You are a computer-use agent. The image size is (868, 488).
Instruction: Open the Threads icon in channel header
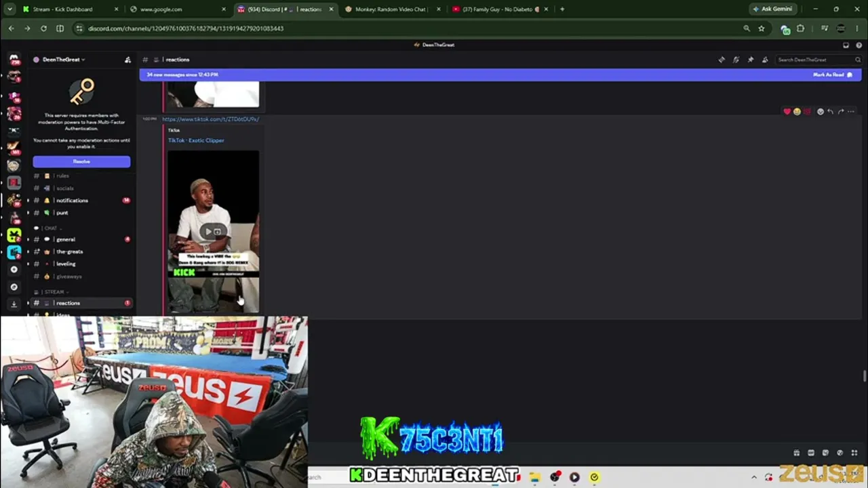point(722,60)
